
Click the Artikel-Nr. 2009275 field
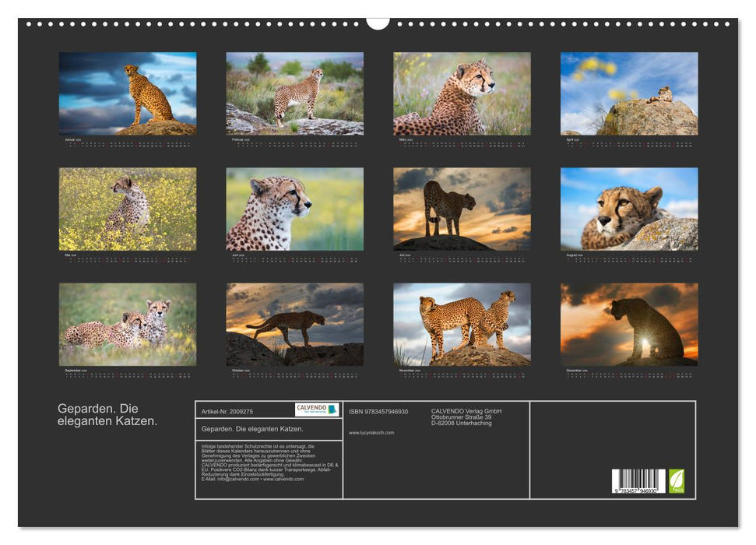tap(227, 411)
